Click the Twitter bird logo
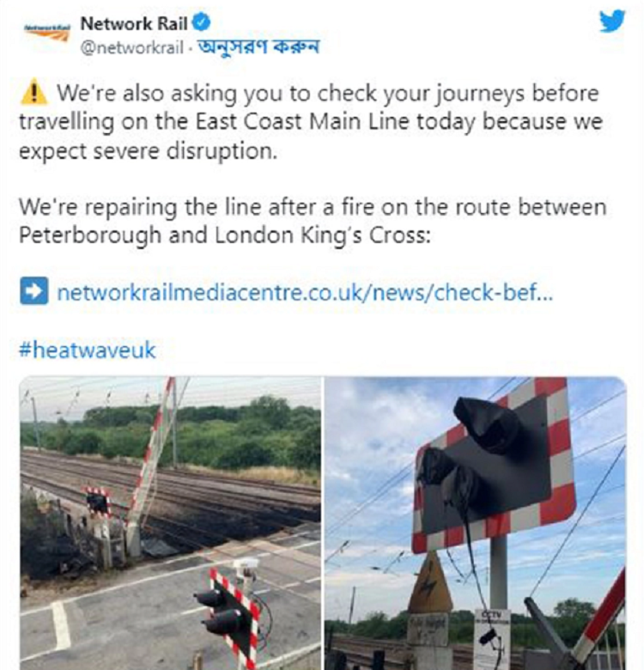The height and width of the screenshot is (670, 644). (x=612, y=21)
